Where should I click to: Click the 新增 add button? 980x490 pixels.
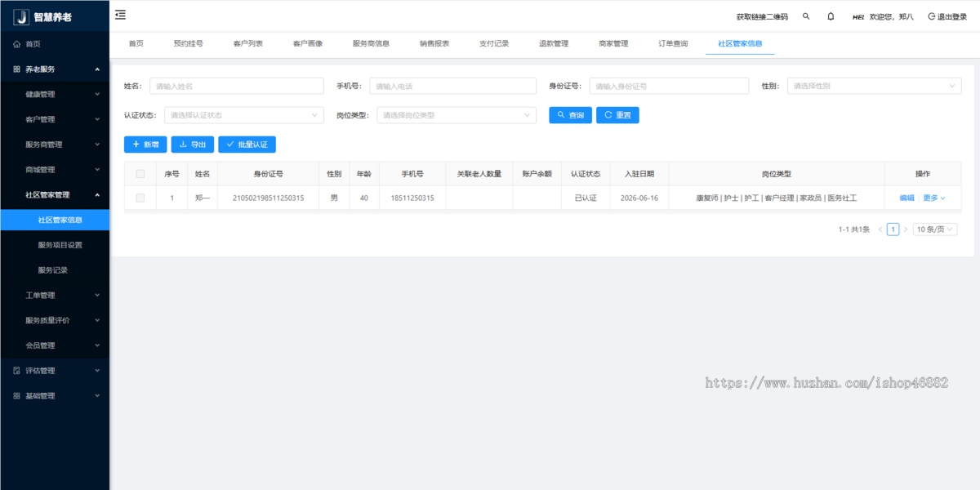(145, 145)
